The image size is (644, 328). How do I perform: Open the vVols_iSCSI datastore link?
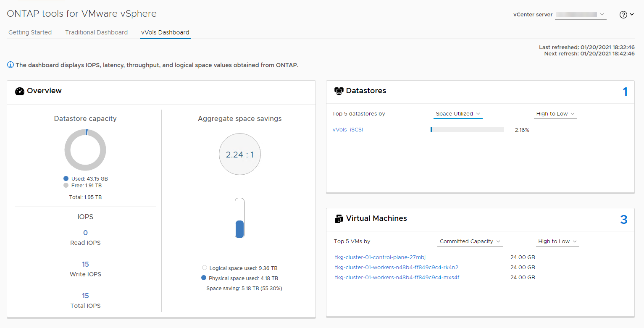[x=347, y=130]
